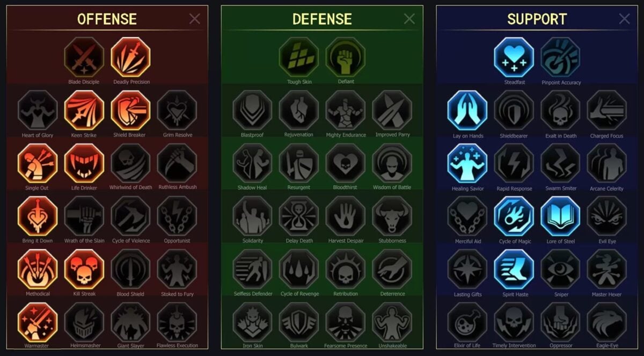Select the Tough Skin defense mastery
644x356 pixels.
(x=299, y=57)
